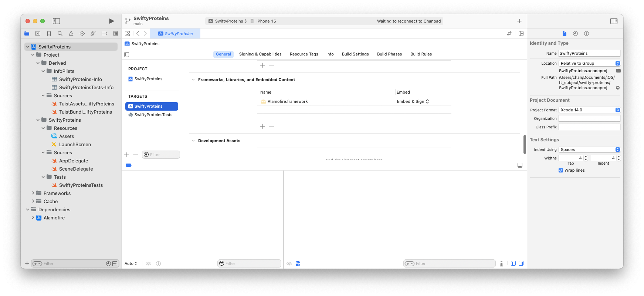The height and width of the screenshot is (296, 644).
Task: Expand the Frameworks folder
Action: click(x=33, y=193)
